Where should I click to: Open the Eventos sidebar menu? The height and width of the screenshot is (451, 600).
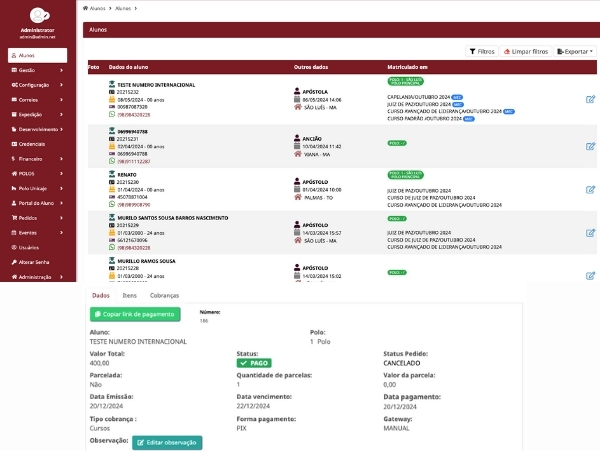[37, 233]
